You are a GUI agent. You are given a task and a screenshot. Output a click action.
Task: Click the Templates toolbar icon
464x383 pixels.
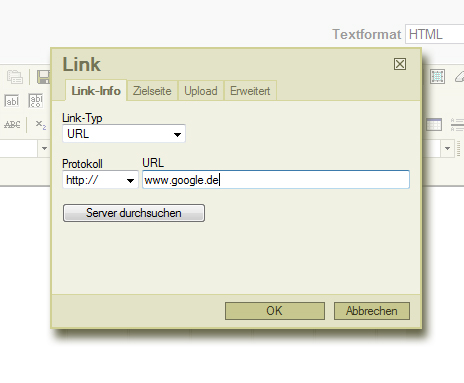[15, 77]
